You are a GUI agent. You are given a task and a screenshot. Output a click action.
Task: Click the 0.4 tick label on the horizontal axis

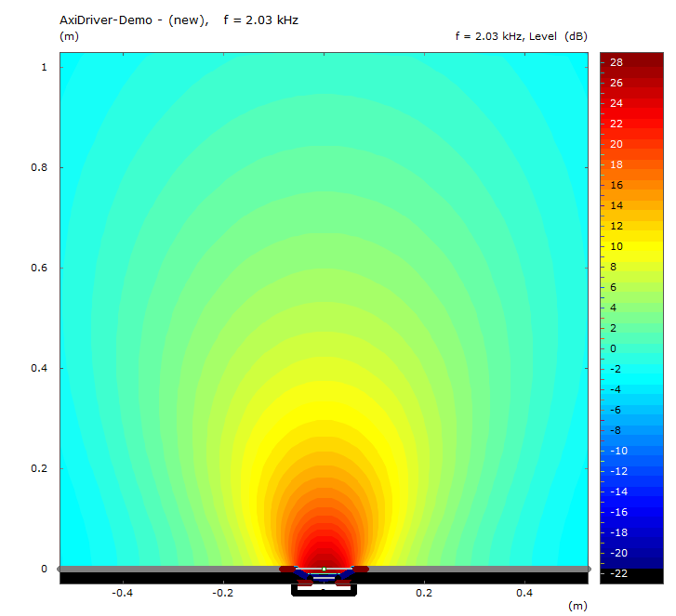[x=525, y=592]
